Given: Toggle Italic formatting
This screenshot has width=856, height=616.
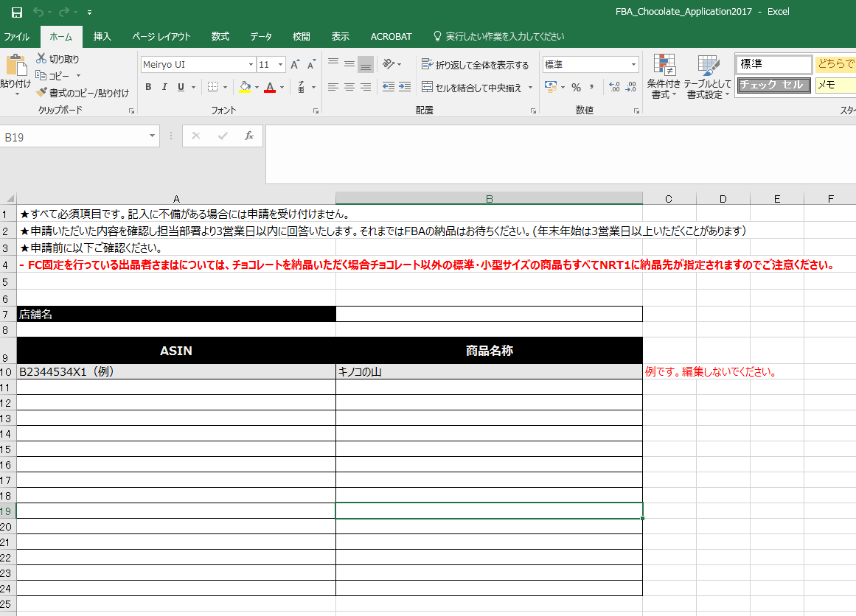Looking at the screenshot, I should [164, 87].
